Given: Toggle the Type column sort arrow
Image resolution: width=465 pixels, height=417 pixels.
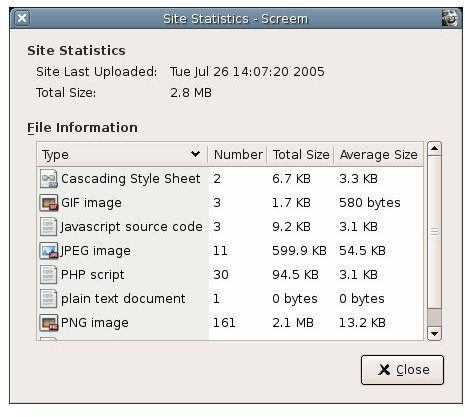Looking at the screenshot, I should click(195, 154).
